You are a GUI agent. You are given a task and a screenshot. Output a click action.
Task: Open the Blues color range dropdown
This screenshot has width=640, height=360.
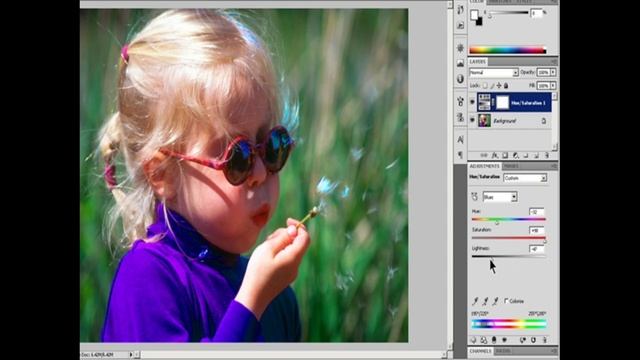500,197
